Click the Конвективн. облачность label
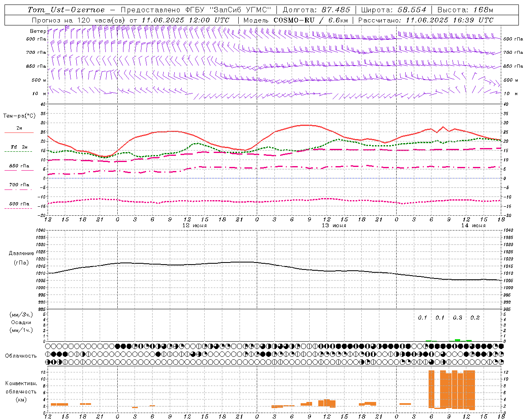Screen dimensions: 525x420 (21, 387)
